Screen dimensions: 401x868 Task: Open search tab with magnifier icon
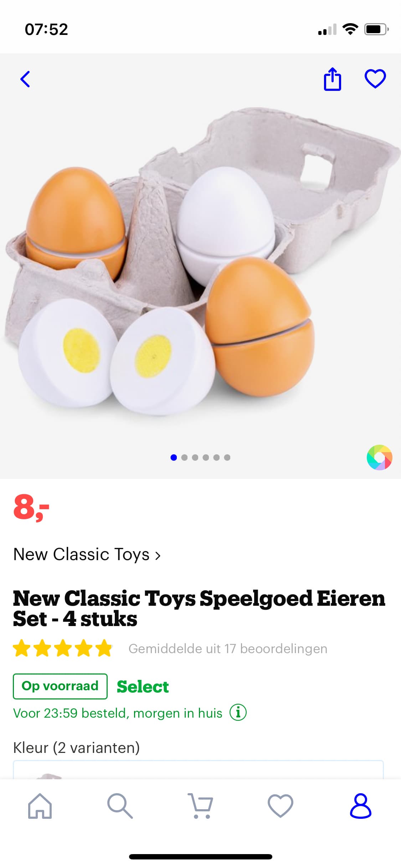tap(120, 806)
